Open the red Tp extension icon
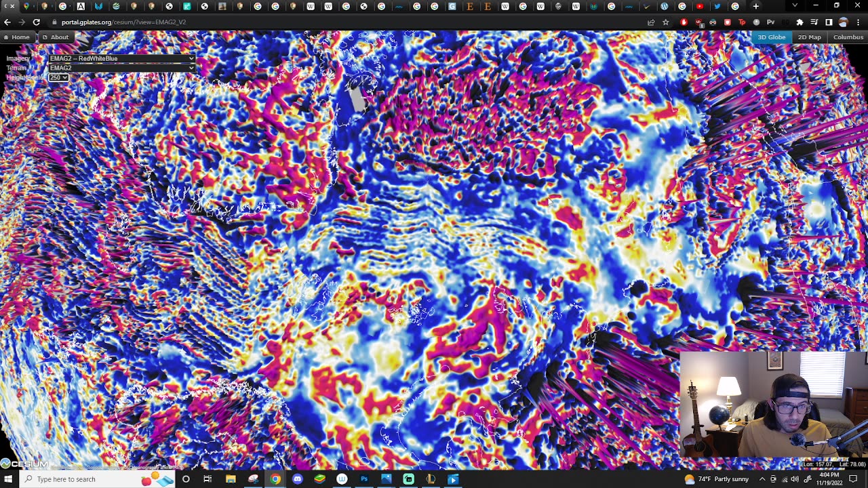Viewport: 868px width, 488px height. [742, 22]
